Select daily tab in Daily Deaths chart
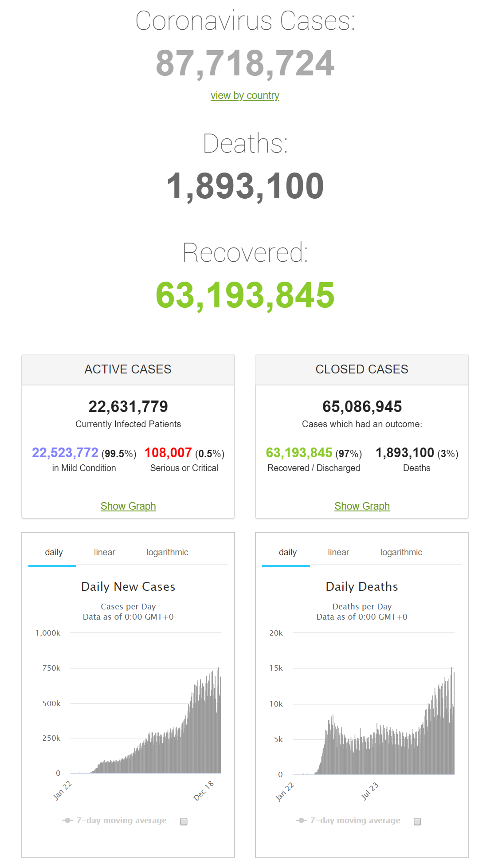This screenshot has width=490, height=868. 287,553
